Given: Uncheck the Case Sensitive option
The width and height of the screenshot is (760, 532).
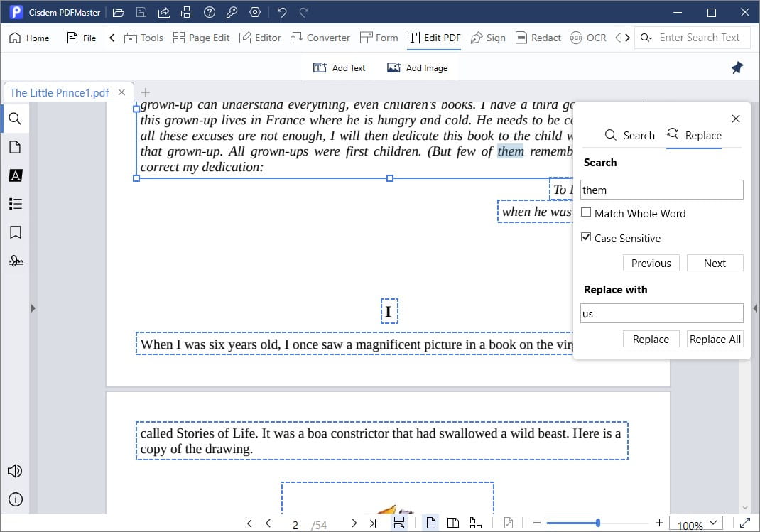Looking at the screenshot, I should (x=586, y=237).
